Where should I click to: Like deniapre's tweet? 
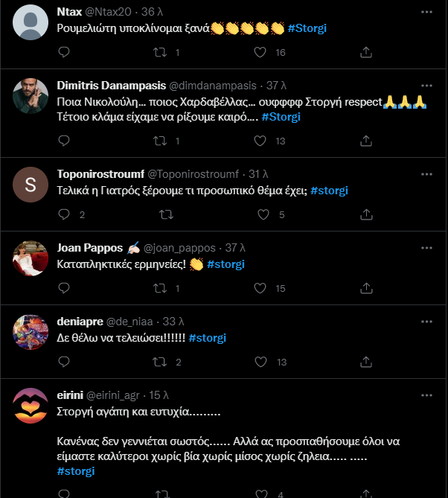(x=260, y=362)
